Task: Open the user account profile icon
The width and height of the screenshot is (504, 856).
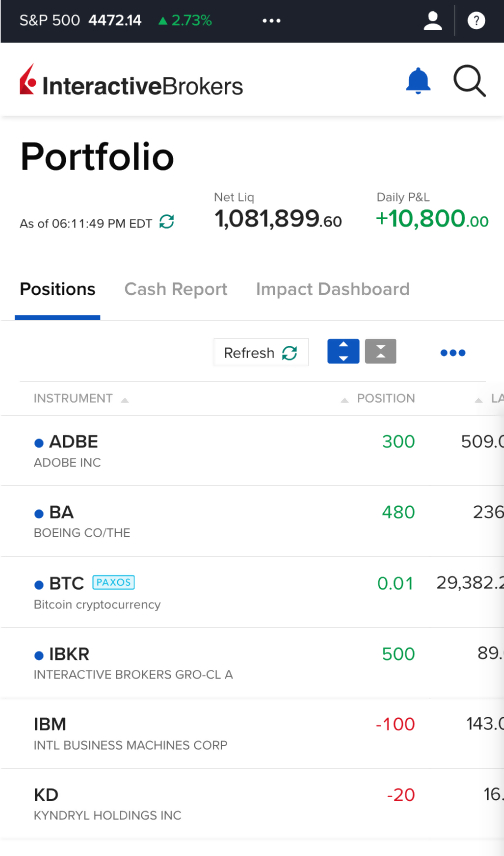Action: (x=432, y=21)
